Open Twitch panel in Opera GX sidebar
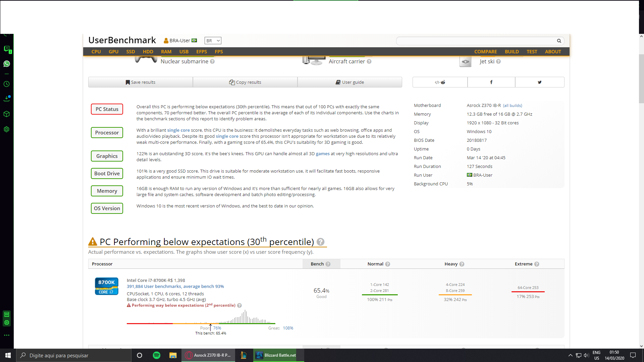The width and height of the screenshot is (644, 362). pyautogui.click(x=7, y=49)
